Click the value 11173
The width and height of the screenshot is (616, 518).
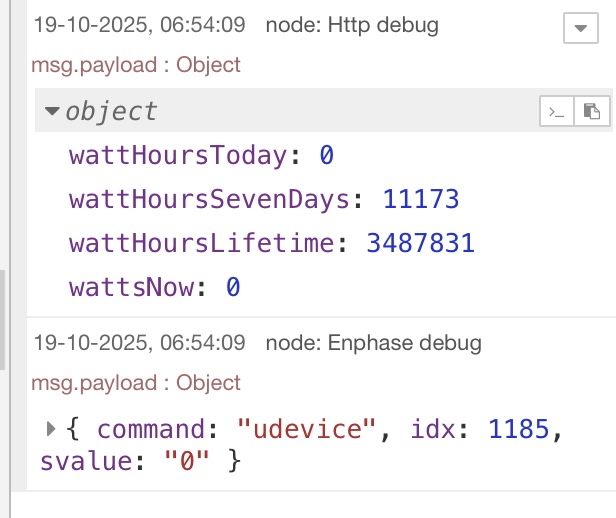tap(421, 199)
